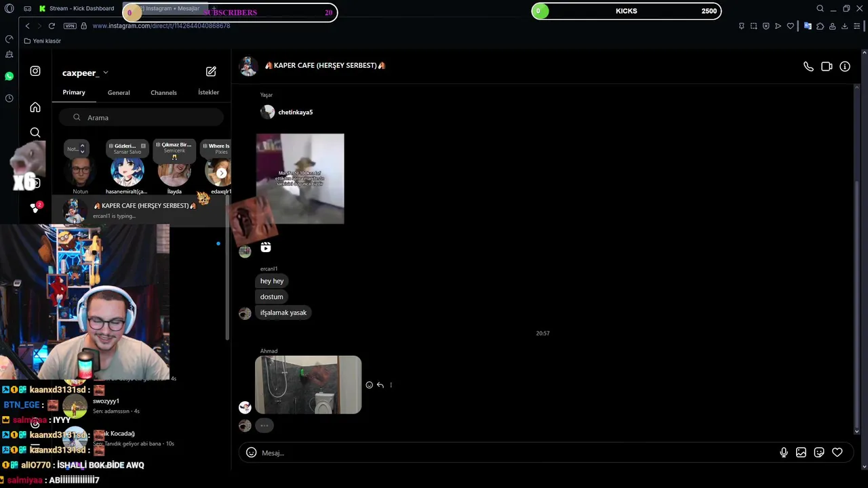Screen dimensions: 868x488
Task: Select the 'ifşalamak yasak' message
Action: [283, 312]
